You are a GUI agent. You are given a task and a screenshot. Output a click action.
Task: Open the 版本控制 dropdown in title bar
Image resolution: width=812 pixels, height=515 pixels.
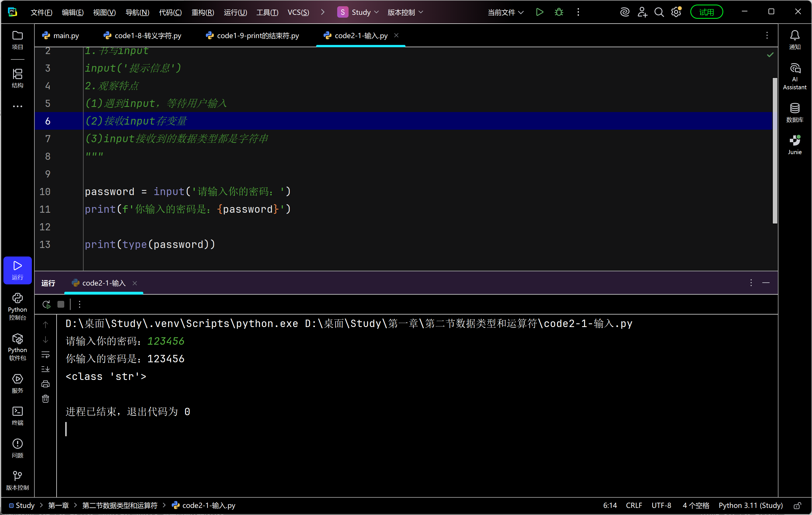[405, 12]
